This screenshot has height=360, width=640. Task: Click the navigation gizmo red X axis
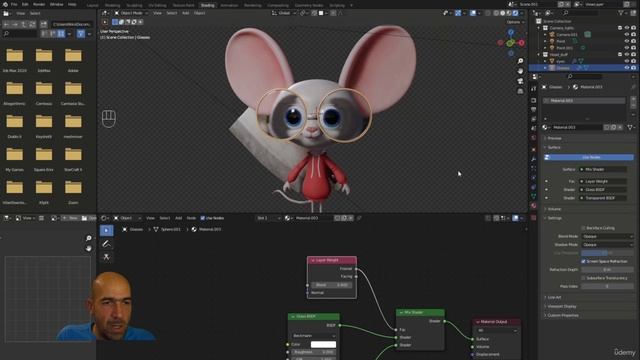522,42
